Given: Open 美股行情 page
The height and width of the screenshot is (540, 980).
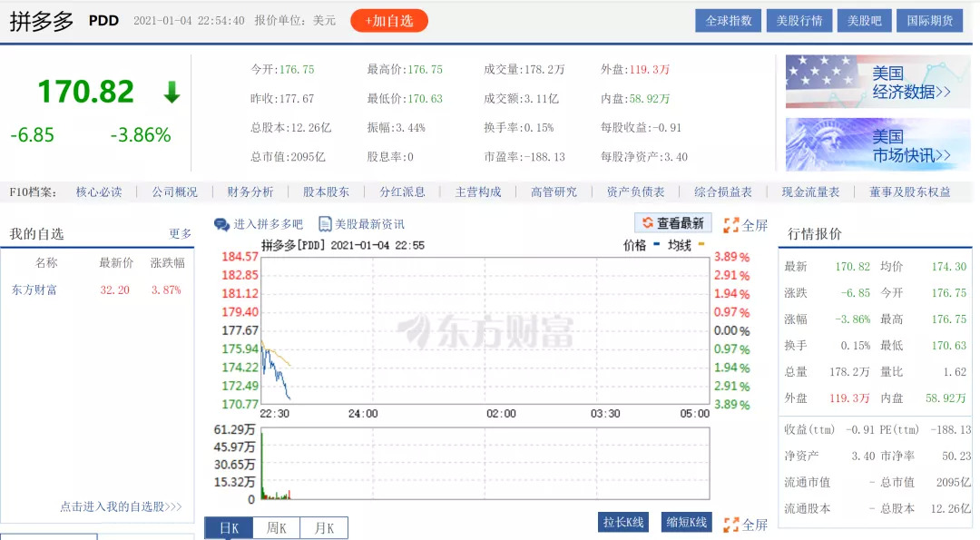Looking at the screenshot, I should point(799,21).
